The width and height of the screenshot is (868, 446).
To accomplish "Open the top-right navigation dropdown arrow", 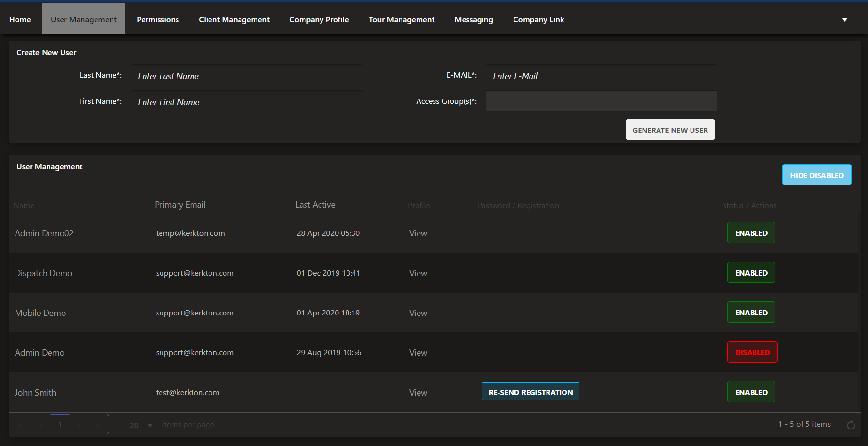I will [844, 20].
